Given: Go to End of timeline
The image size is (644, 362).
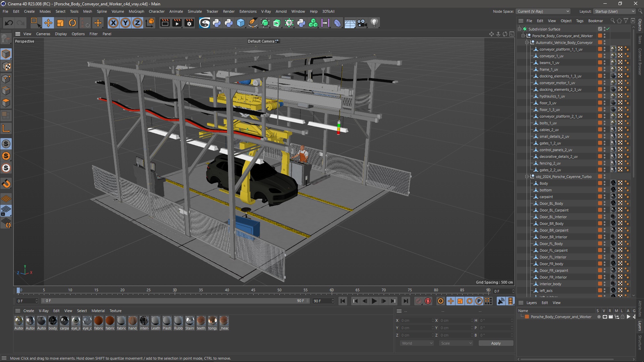Looking at the screenshot, I should click(406, 301).
